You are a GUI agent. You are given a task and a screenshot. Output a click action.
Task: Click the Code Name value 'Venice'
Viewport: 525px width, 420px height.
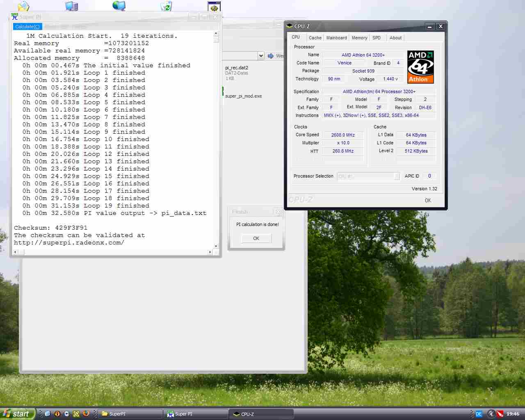345,63
